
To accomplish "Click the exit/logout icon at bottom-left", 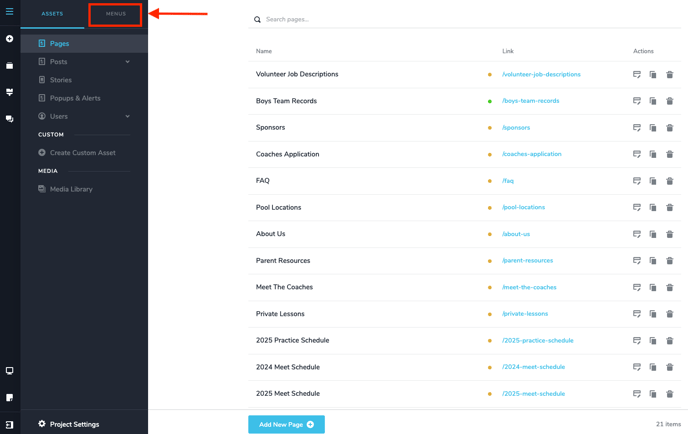I will click(x=9, y=424).
